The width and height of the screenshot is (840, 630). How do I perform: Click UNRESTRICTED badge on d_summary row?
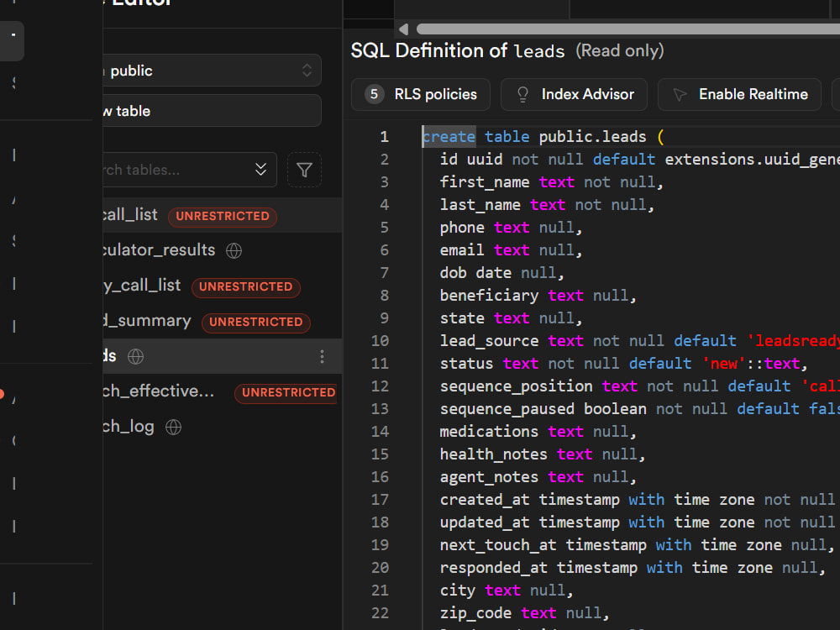click(256, 323)
